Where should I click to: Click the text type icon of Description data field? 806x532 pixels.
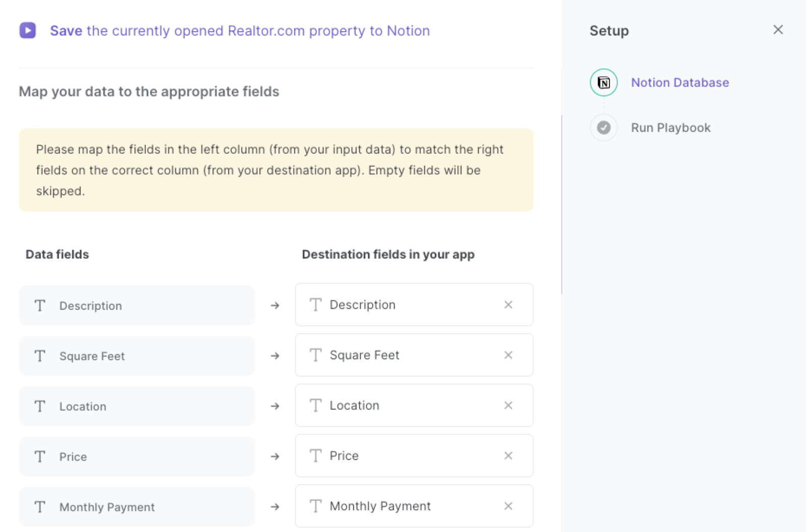(x=40, y=306)
